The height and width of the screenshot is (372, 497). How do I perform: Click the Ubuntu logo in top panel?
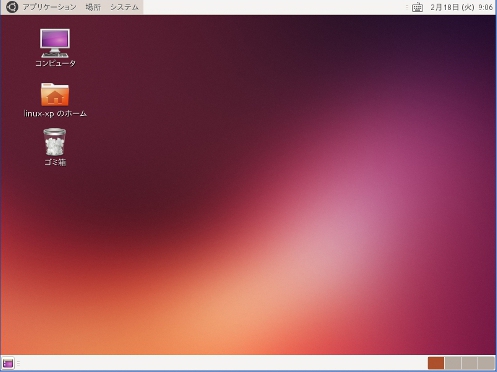12,7
